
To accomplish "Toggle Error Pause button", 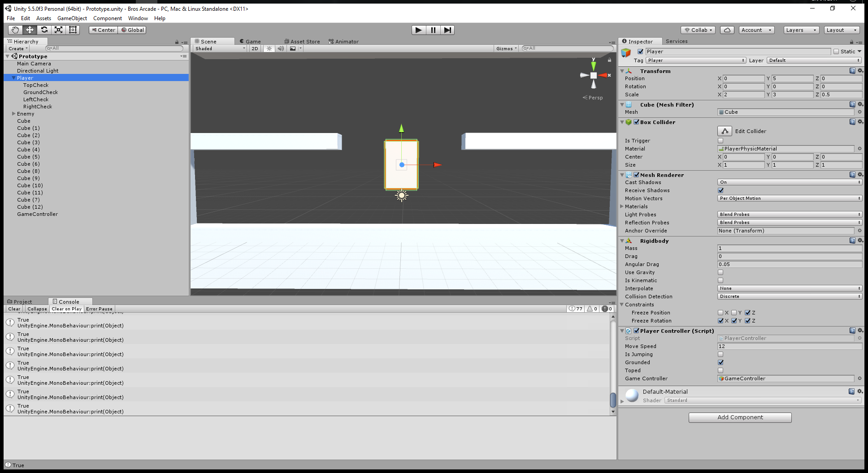I will tap(99, 309).
